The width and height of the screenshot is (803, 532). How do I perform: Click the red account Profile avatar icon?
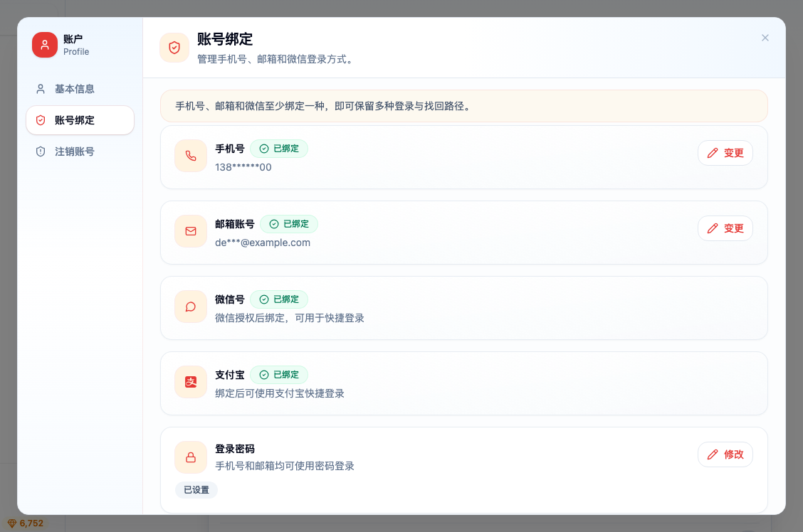point(45,45)
